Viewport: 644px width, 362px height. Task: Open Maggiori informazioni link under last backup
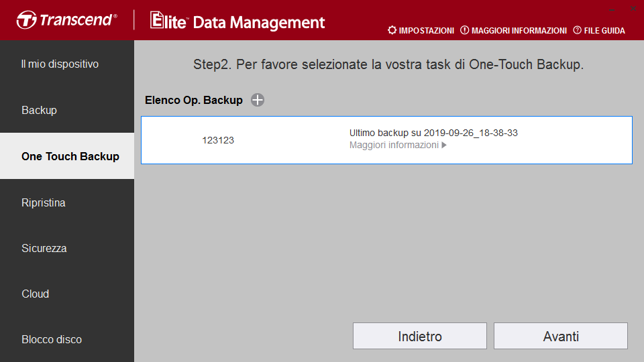tap(394, 145)
